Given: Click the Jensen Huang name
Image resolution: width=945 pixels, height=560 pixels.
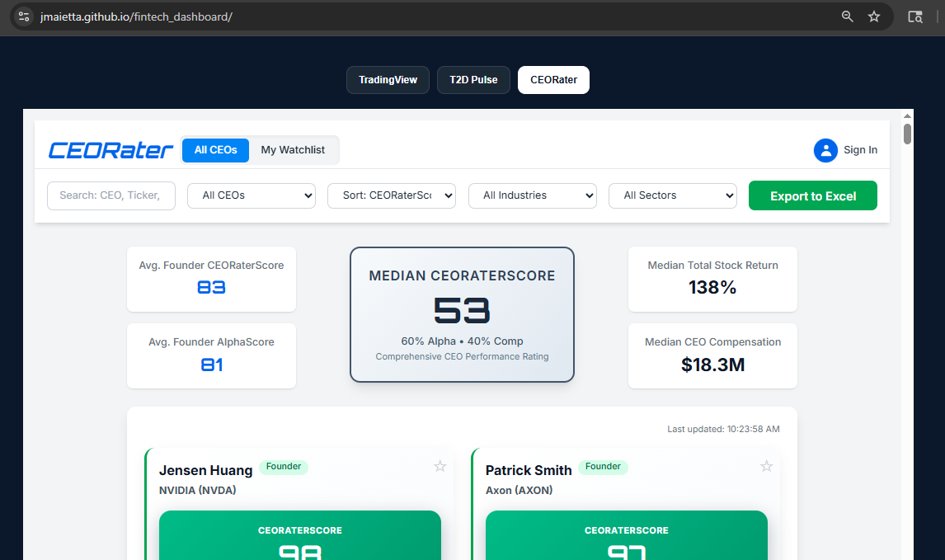Looking at the screenshot, I should pos(205,470).
